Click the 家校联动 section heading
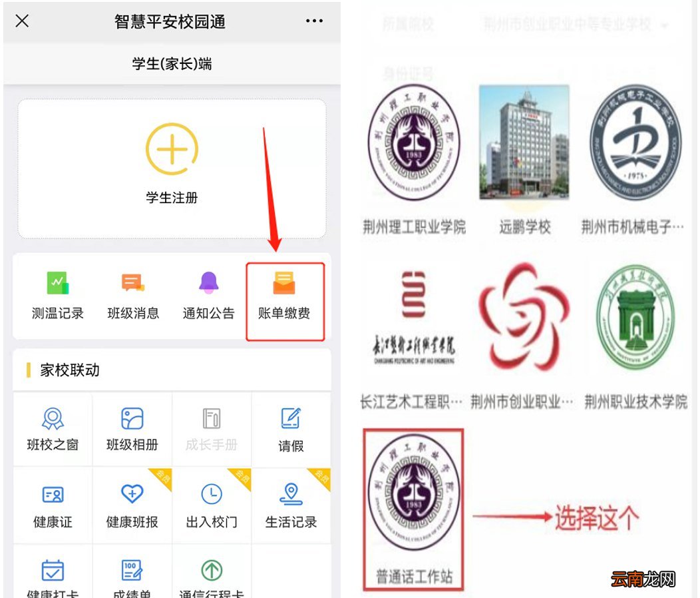700x598 pixels. tap(70, 370)
